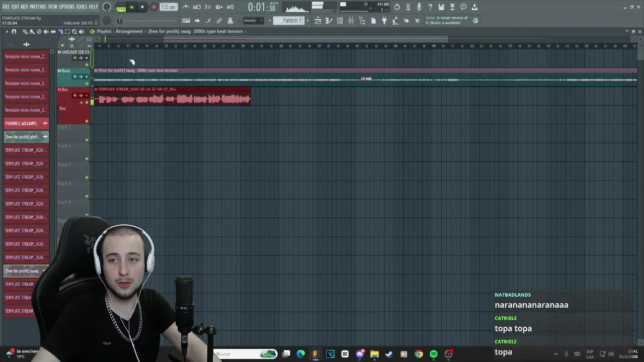Screen dimensions: 644x362
Task: Open the newer FL Studio version notification
Action: point(451,21)
